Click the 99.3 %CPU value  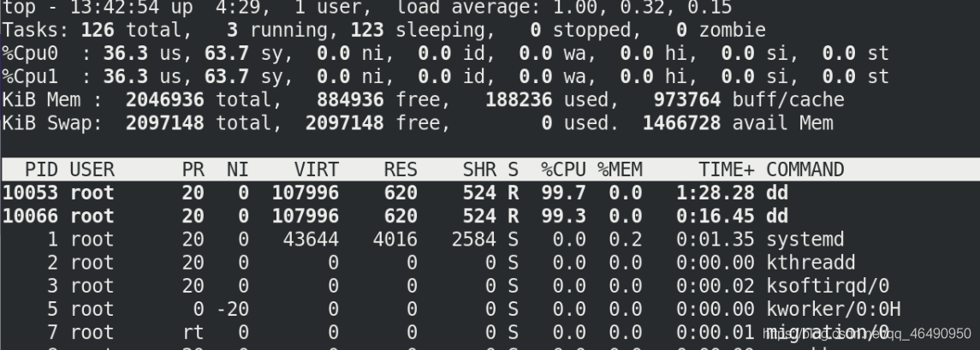click(564, 216)
